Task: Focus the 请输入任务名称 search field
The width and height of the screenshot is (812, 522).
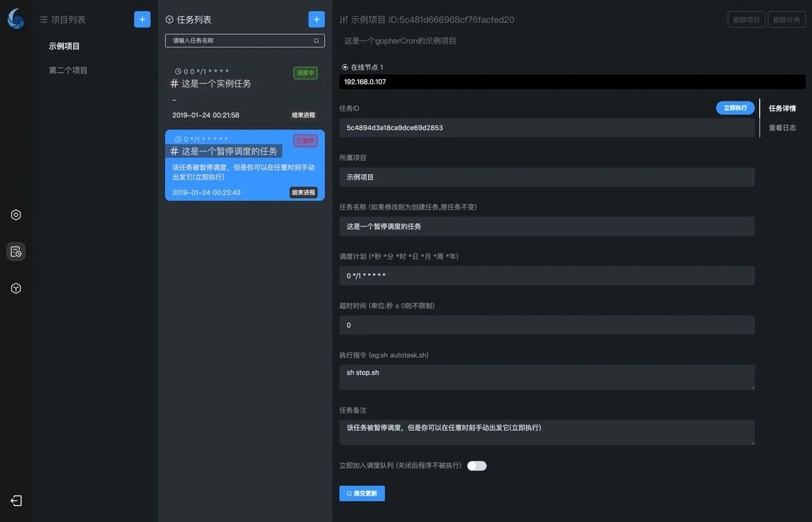Action: pyautogui.click(x=245, y=41)
